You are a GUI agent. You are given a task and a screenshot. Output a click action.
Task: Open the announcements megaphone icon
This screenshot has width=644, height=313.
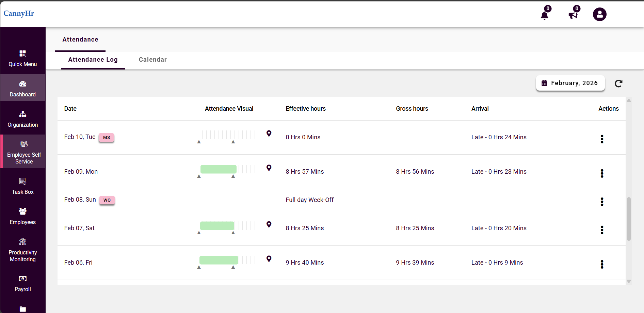pos(573,15)
